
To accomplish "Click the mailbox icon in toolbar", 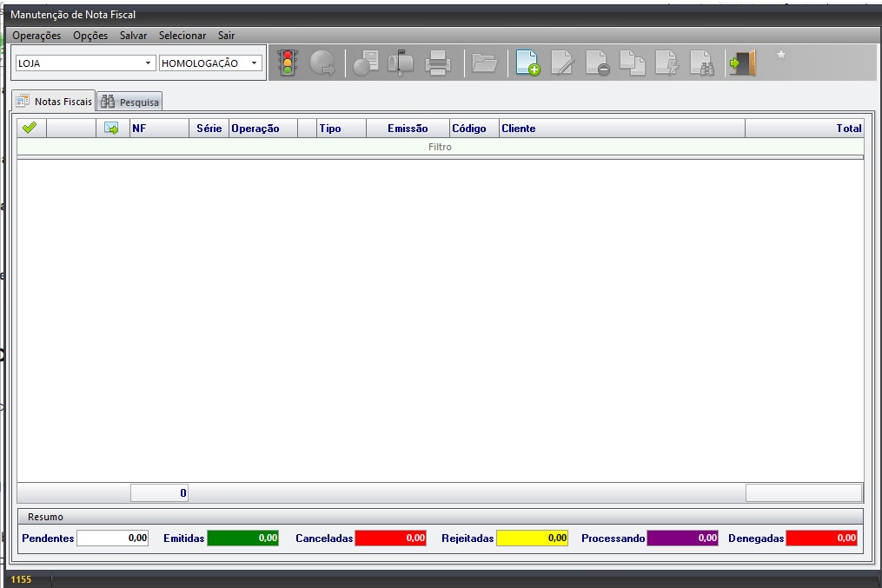I will pos(401,63).
